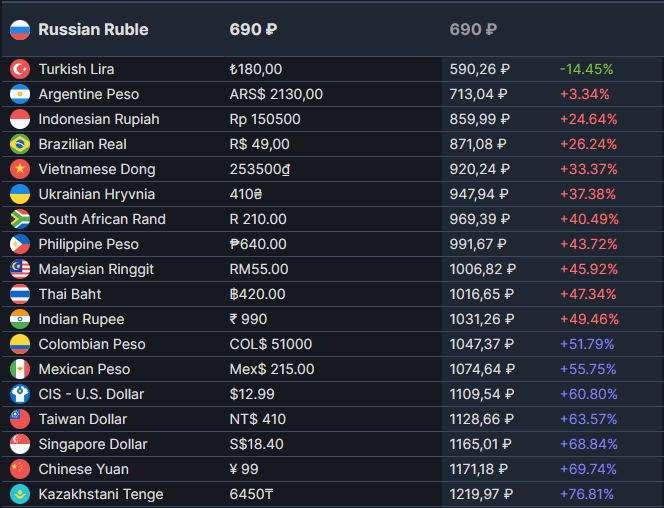Viewport: 664px width, 508px height.
Task: Select the -14.45% Turkish Lira difference
Action: point(587,69)
